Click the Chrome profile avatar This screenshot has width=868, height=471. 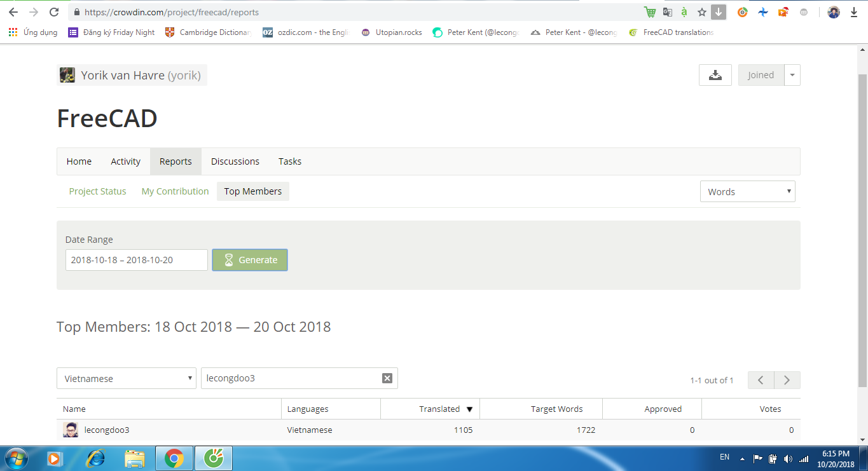[834, 12]
